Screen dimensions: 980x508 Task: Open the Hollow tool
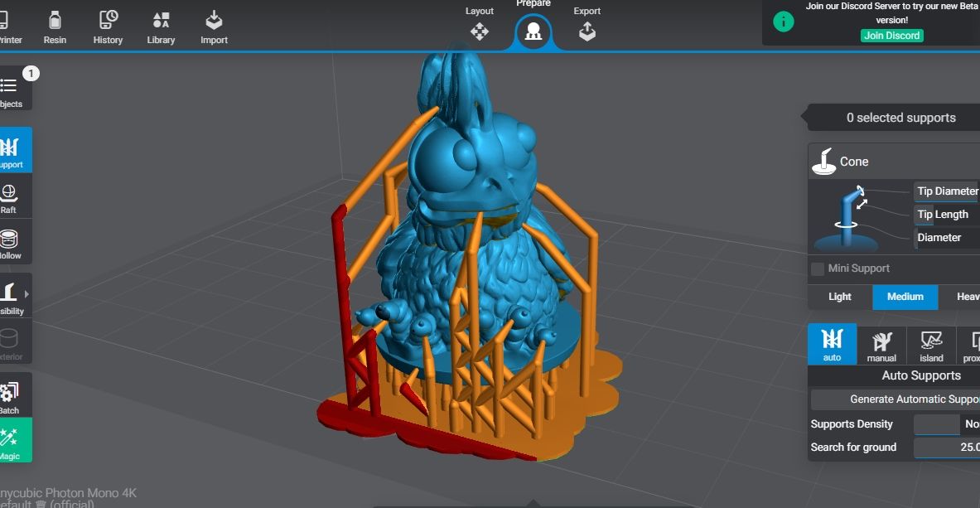point(12,241)
